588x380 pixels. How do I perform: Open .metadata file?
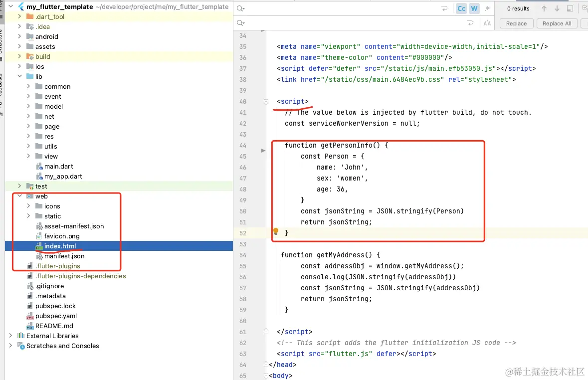[x=50, y=296]
